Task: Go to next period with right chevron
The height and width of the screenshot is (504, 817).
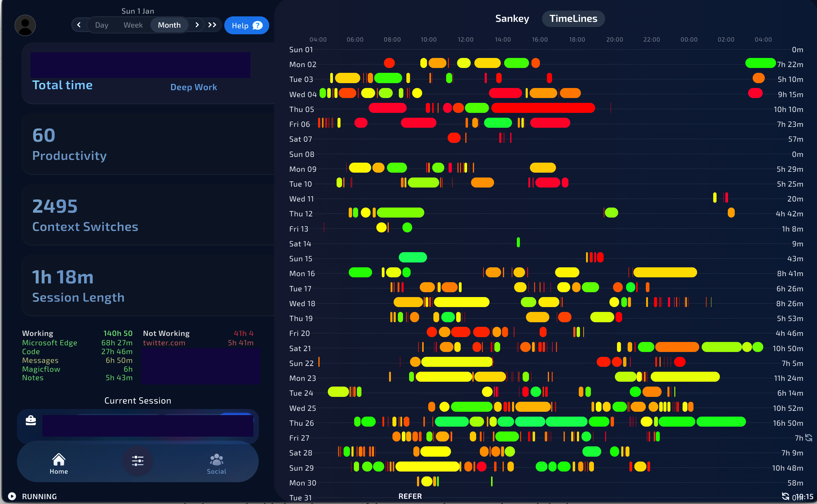Action: click(x=197, y=25)
